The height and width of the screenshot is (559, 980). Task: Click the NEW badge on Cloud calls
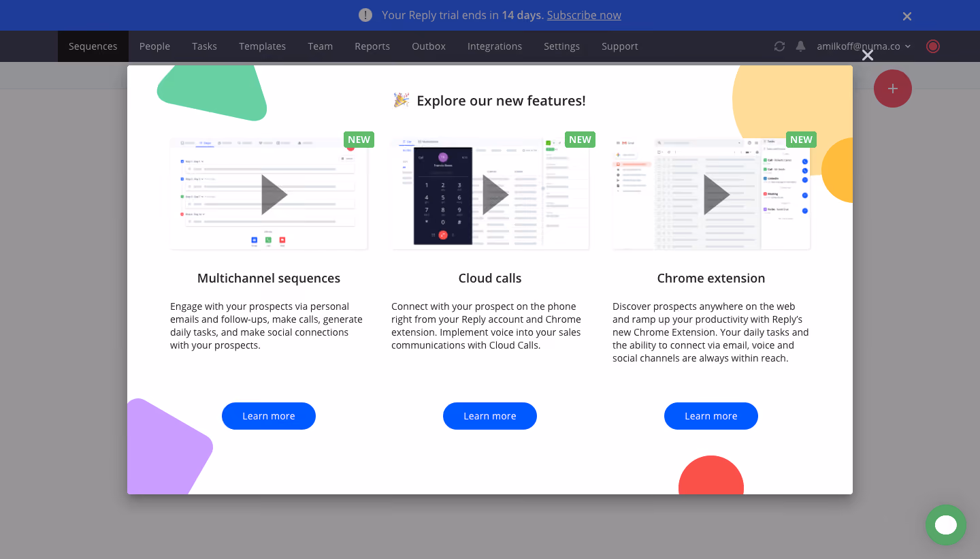coord(580,140)
